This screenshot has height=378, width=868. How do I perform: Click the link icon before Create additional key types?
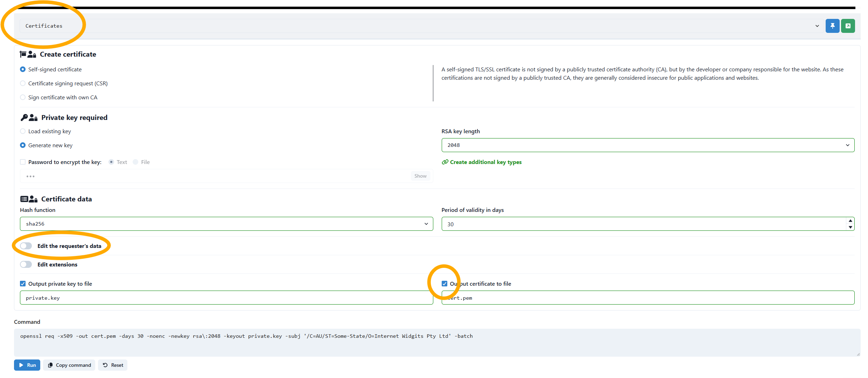pos(445,162)
